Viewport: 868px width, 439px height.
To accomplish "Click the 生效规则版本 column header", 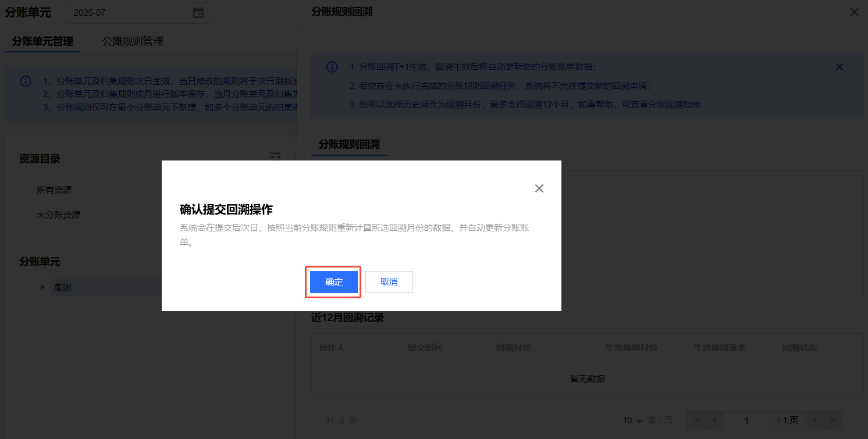I will point(720,348).
